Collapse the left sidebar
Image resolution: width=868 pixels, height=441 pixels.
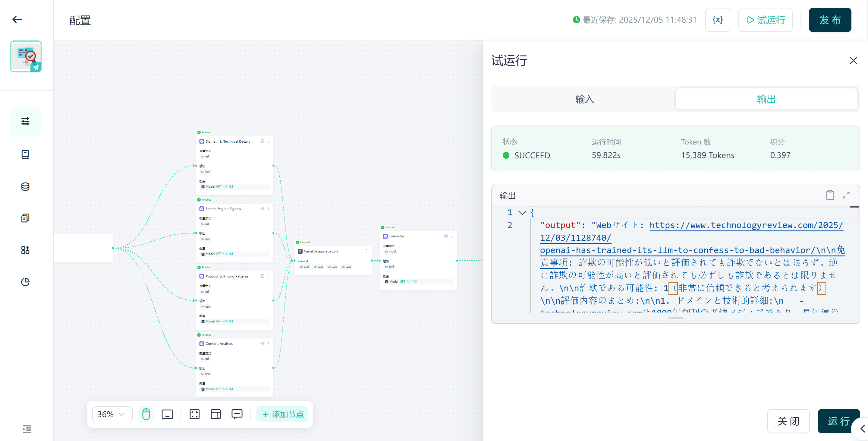(27, 429)
